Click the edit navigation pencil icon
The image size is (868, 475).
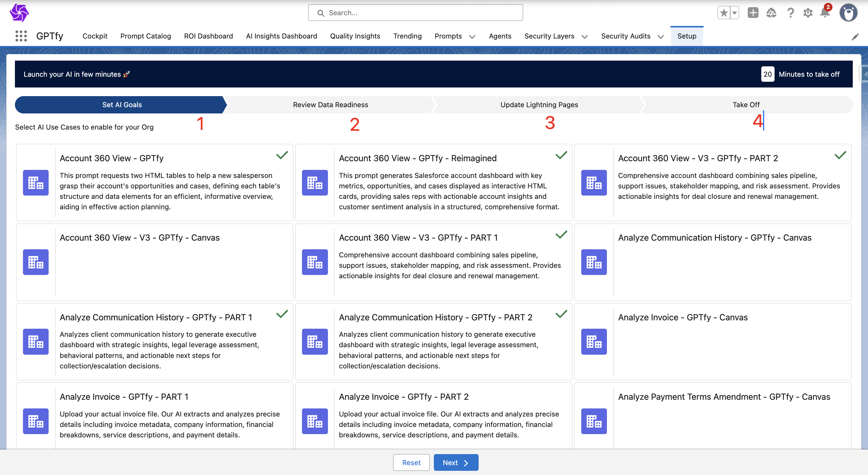(855, 37)
